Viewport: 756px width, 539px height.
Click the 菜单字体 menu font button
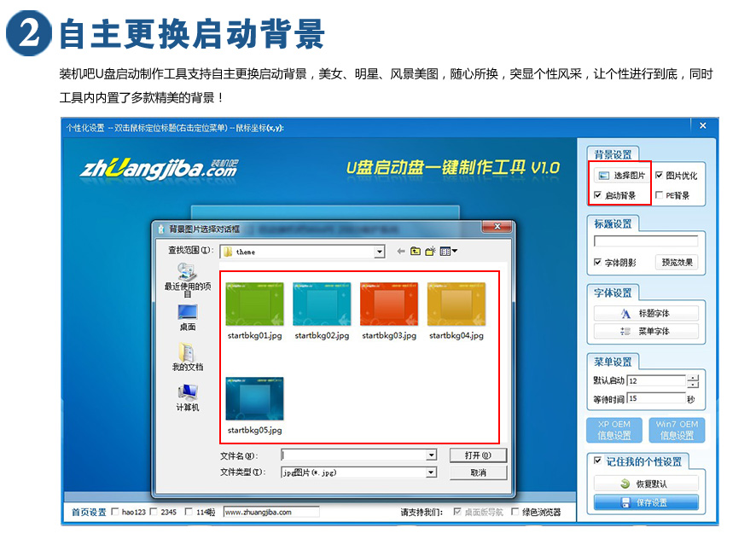[x=645, y=332]
